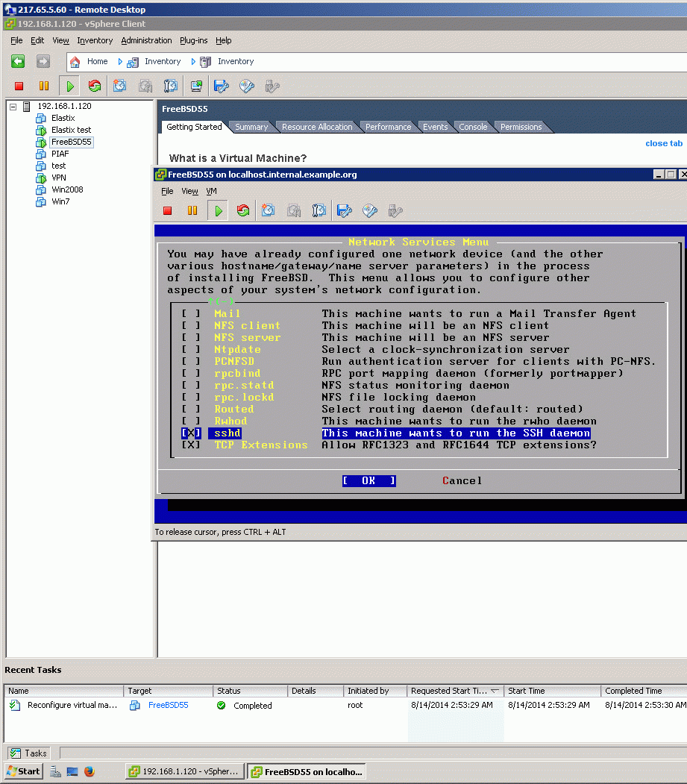
Task: Click Cancel in the Network Services Menu
Action: (462, 481)
